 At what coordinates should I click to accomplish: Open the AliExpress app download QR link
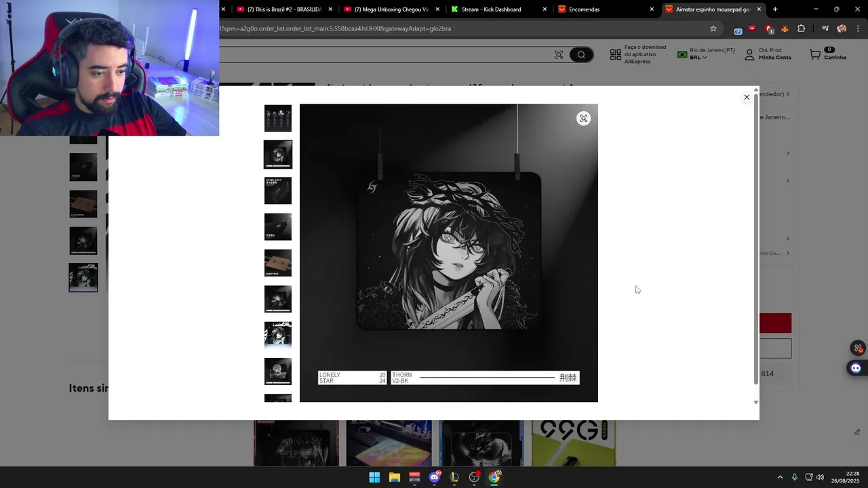point(638,55)
